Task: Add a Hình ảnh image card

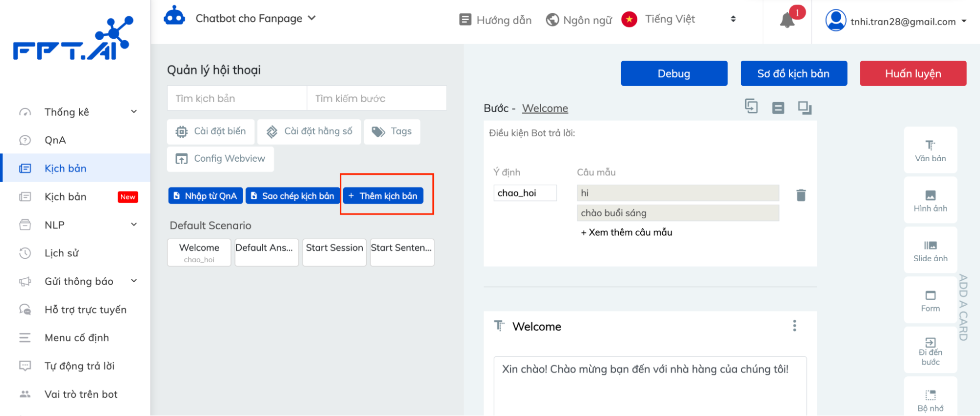Action: point(930,200)
